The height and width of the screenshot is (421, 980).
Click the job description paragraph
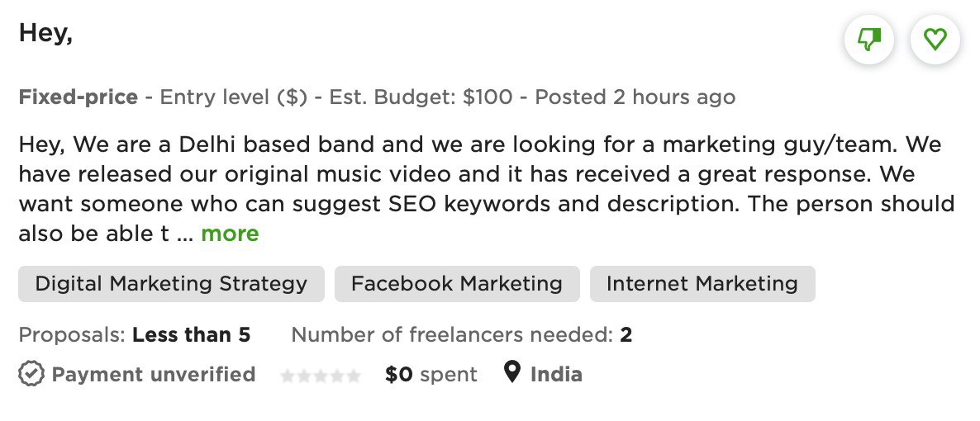pos(486,189)
